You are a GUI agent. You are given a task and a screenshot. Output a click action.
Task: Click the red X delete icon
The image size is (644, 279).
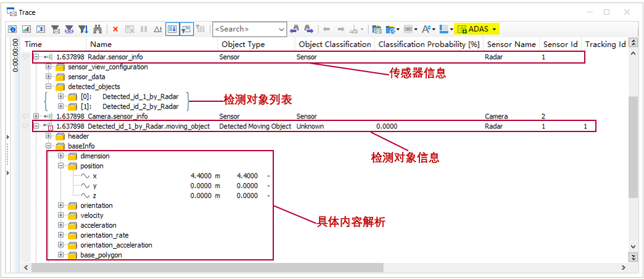115,29
